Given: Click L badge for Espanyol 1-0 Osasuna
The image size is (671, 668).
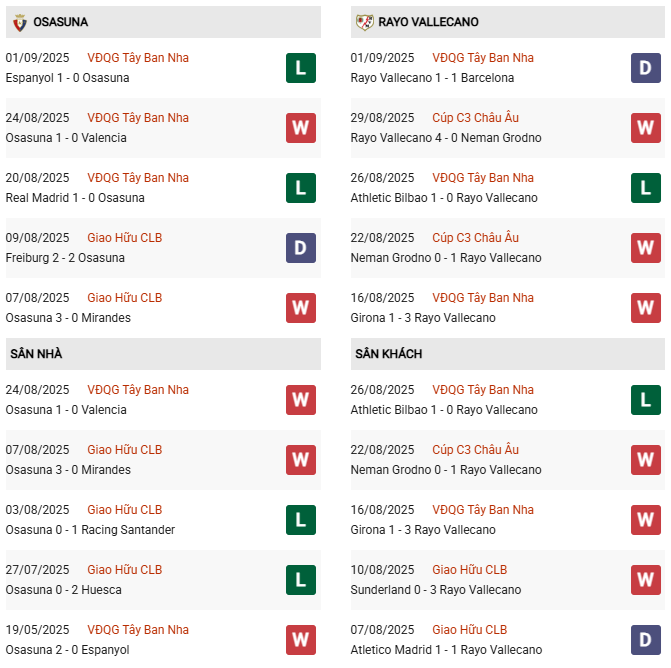Looking at the screenshot, I should pyautogui.click(x=301, y=68).
